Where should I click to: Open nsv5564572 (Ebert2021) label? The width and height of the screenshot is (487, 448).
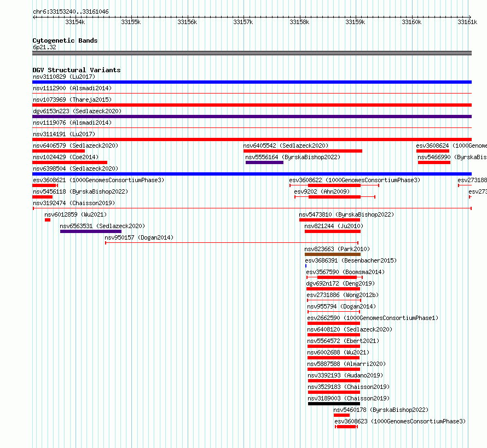tap(343, 341)
